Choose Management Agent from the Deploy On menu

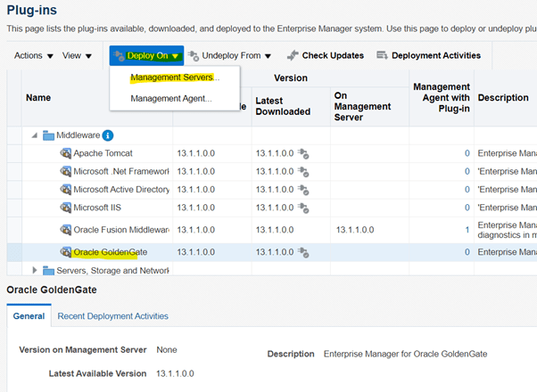pyautogui.click(x=171, y=98)
